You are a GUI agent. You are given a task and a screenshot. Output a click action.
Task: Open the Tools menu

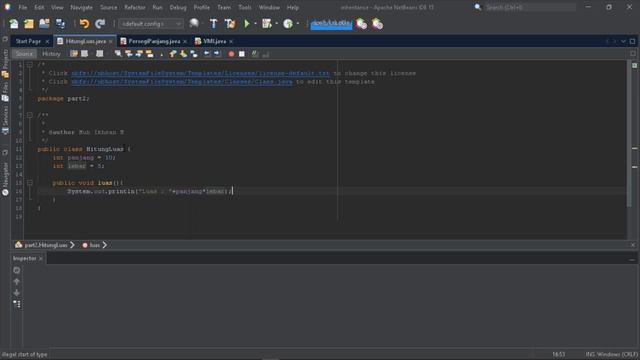click(244, 7)
